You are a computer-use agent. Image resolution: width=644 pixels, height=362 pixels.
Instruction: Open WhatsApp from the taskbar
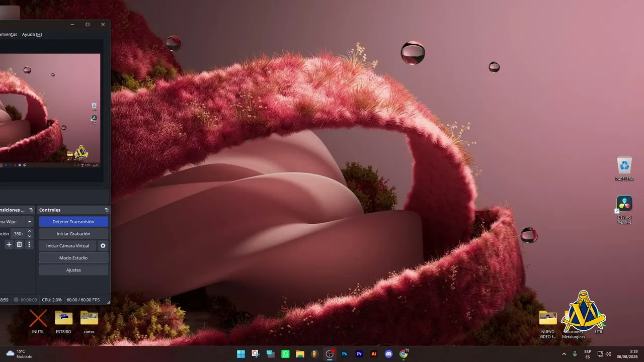pos(285,354)
